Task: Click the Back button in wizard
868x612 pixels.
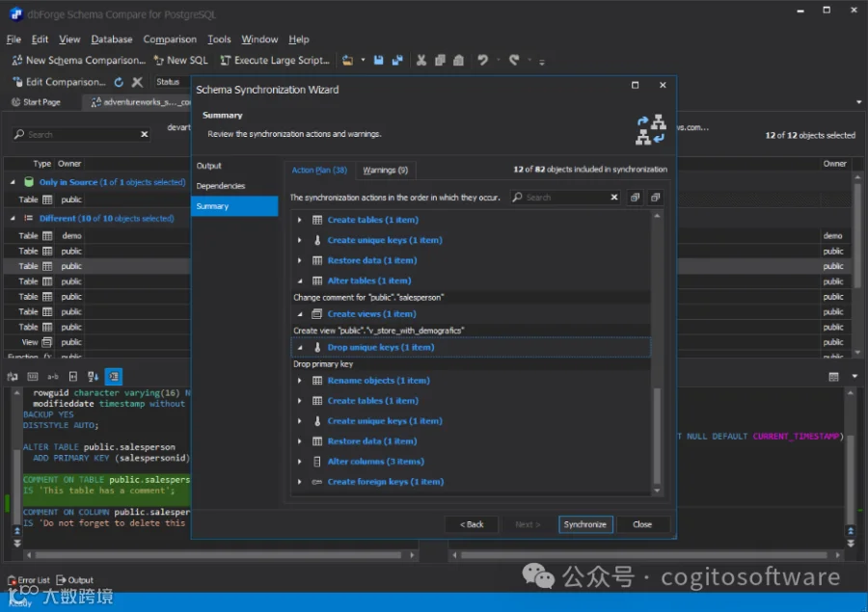Action: (472, 524)
